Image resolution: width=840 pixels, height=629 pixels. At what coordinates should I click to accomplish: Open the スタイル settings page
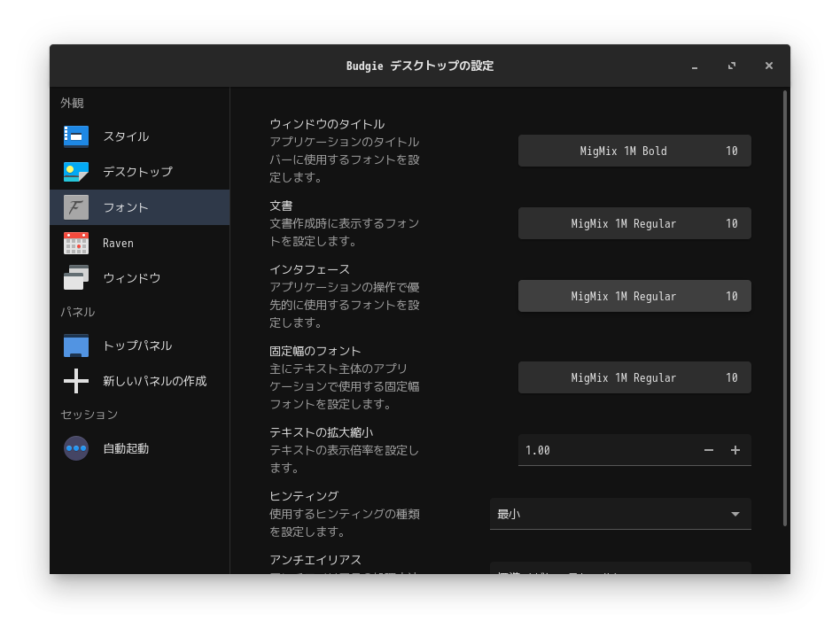click(140, 136)
